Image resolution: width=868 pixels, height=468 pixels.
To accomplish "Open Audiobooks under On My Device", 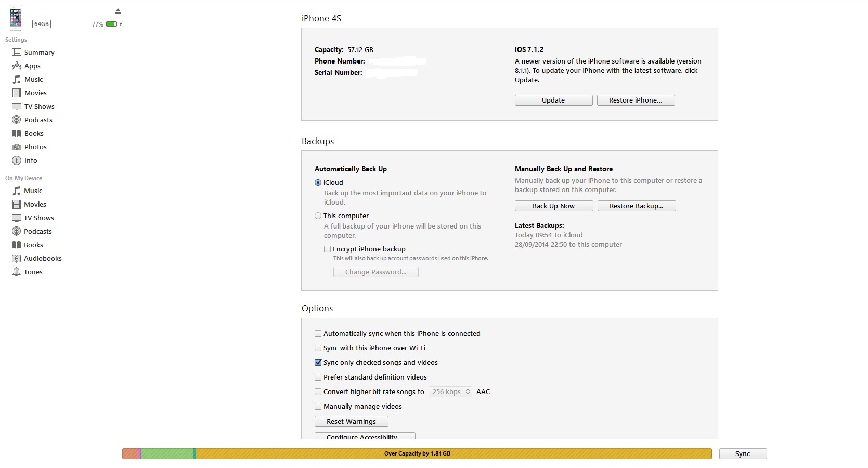I will pos(43,258).
